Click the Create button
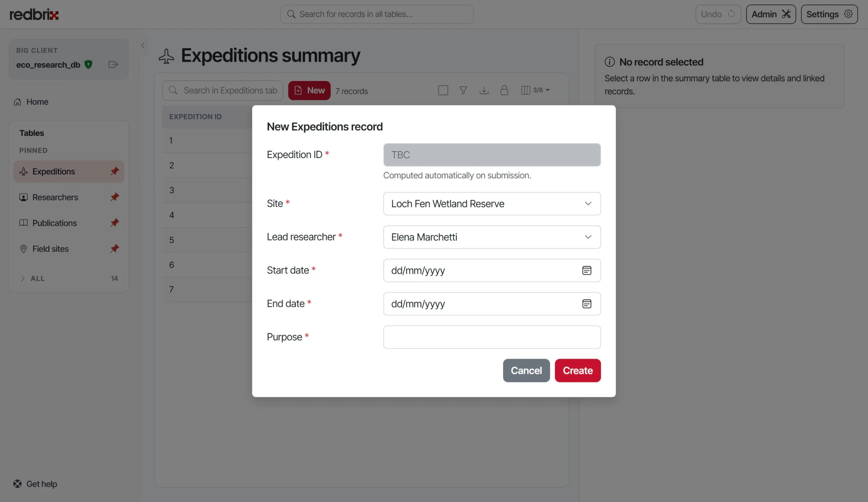The width and height of the screenshot is (868, 502). (578, 370)
